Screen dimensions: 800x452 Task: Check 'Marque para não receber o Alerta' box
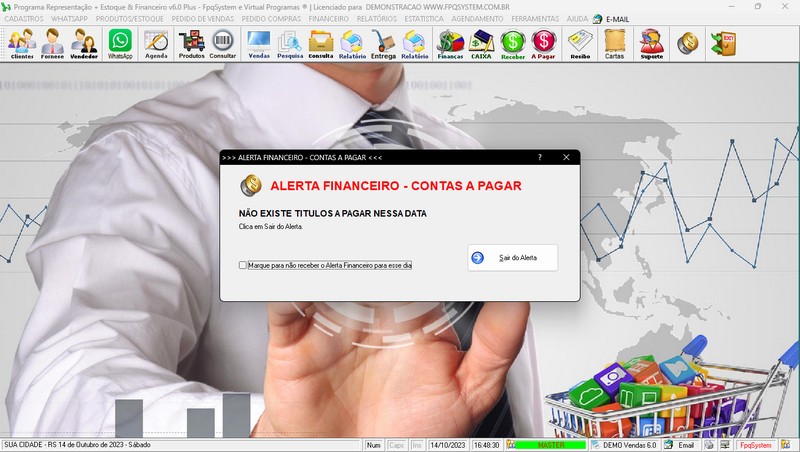point(243,265)
